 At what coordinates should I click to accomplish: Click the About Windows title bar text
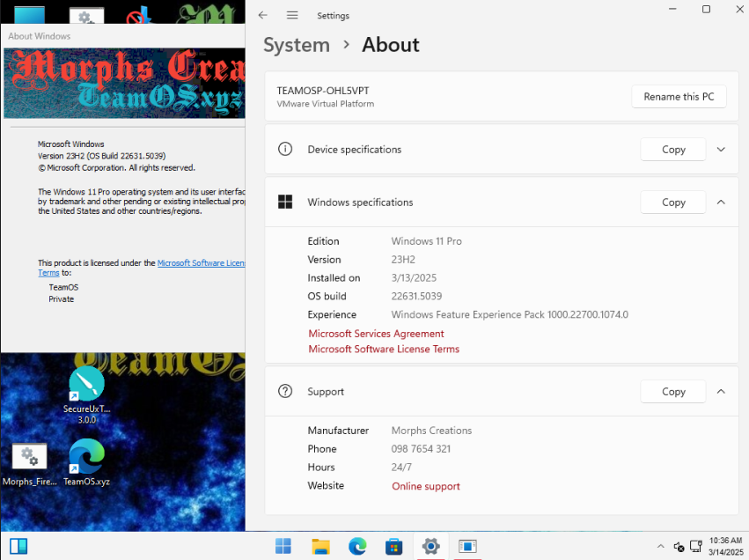pos(40,36)
